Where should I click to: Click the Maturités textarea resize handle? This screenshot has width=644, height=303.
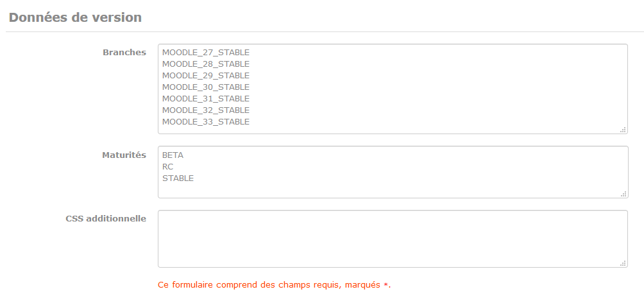[623, 194]
